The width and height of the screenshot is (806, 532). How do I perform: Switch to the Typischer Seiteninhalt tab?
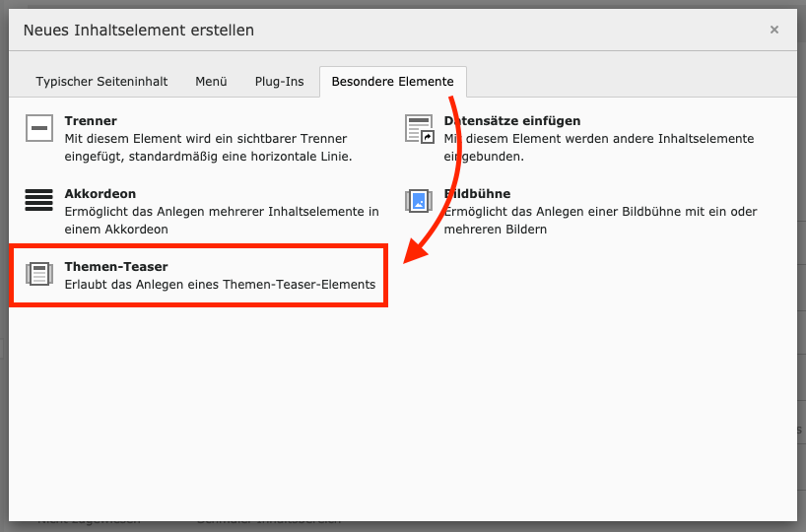(101, 82)
